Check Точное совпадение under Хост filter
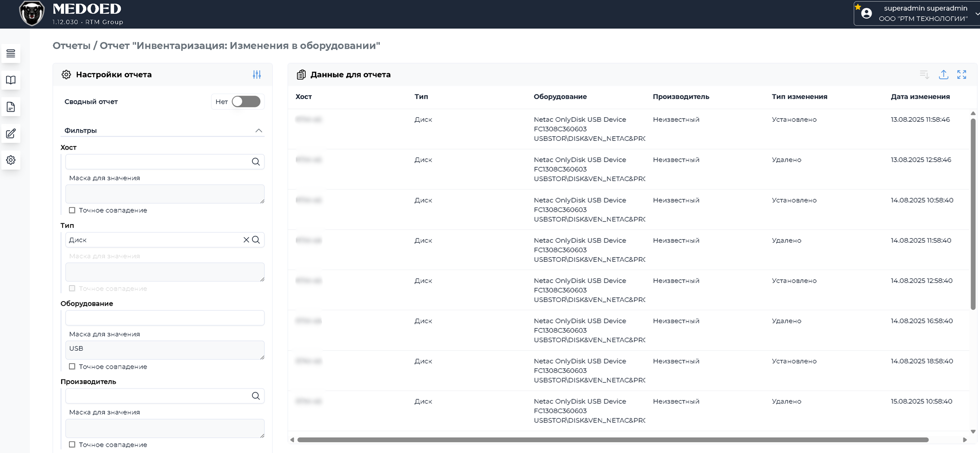This screenshot has height=453, width=980. (72, 210)
